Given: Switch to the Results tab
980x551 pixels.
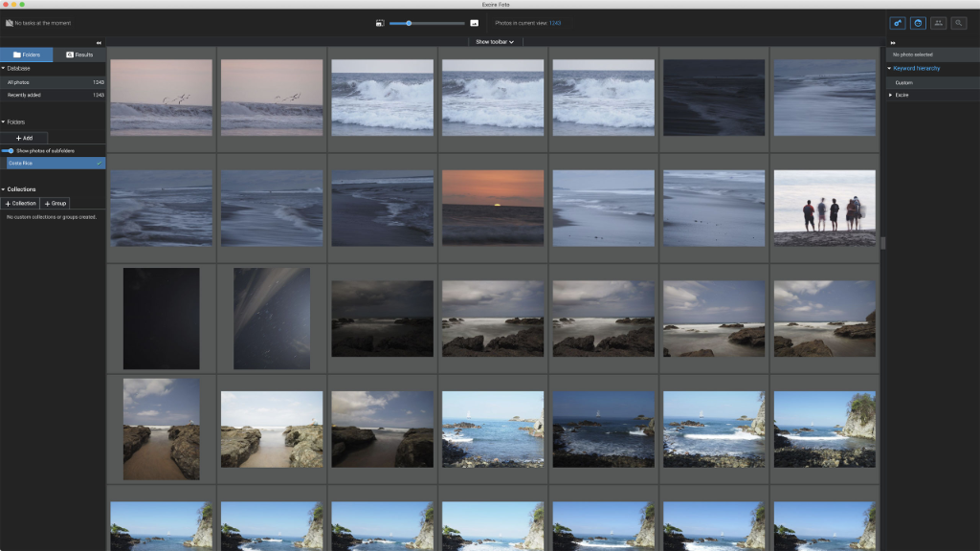Looking at the screenshot, I should (79, 55).
